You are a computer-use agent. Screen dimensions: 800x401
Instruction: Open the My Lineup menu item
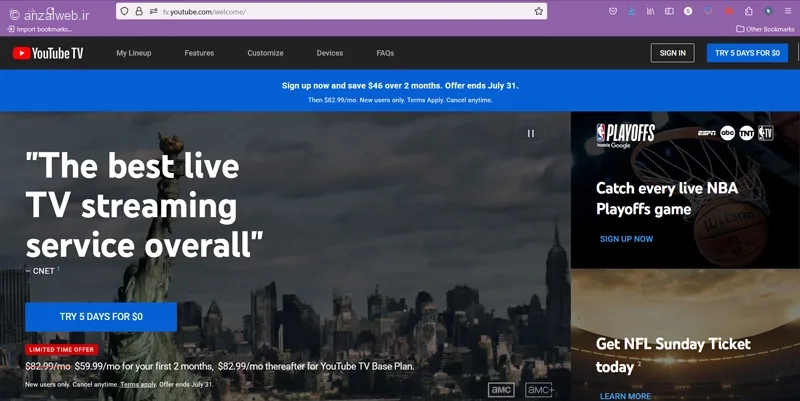(134, 53)
